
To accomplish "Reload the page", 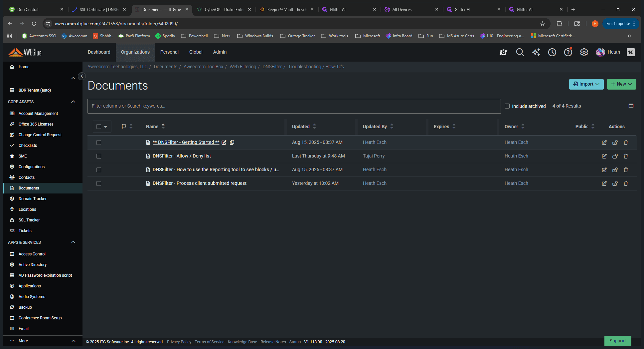I will (x=34, y=24).
